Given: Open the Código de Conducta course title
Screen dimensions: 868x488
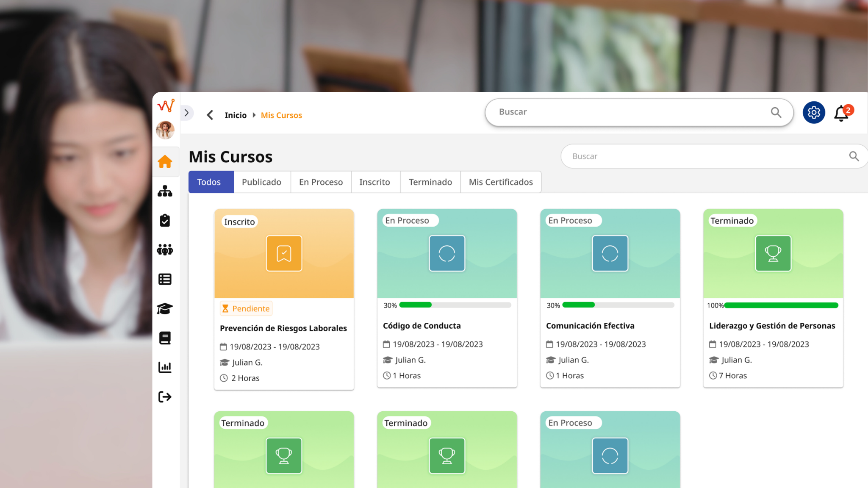Looking at the screenshot, I should (x=422, y=326).
